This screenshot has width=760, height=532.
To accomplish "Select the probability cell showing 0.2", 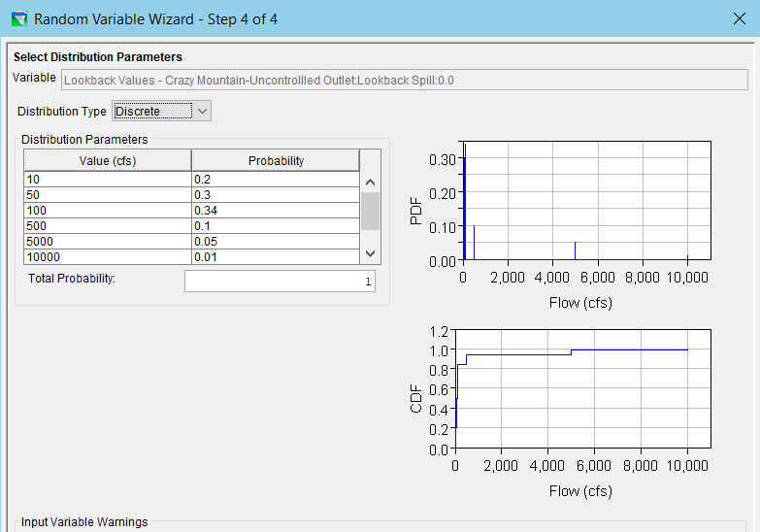I will pos(276,180).
